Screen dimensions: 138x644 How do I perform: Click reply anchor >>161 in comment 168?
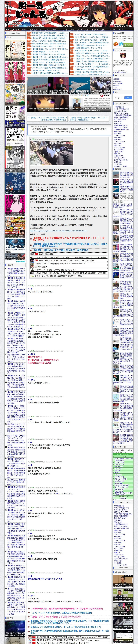pos(31,380)
